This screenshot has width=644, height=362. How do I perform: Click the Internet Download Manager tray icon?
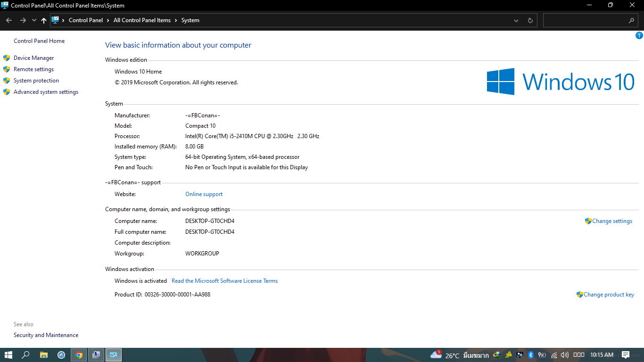tap(496, 355)
